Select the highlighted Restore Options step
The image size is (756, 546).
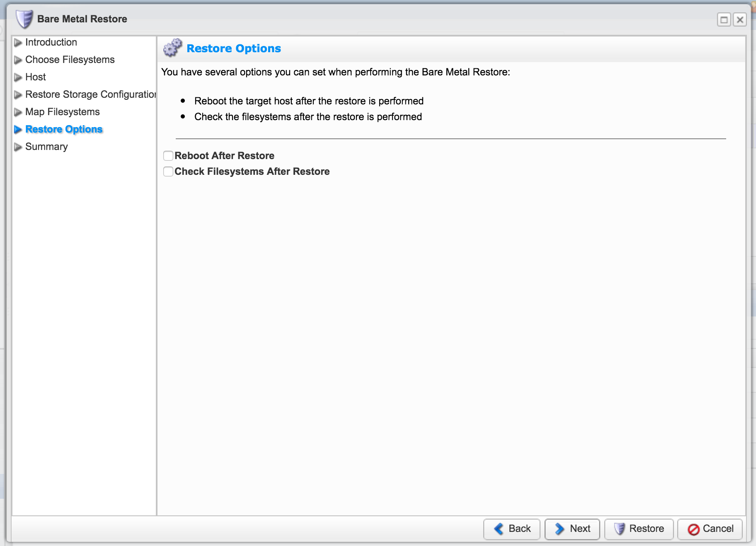[x=64, y=129]
